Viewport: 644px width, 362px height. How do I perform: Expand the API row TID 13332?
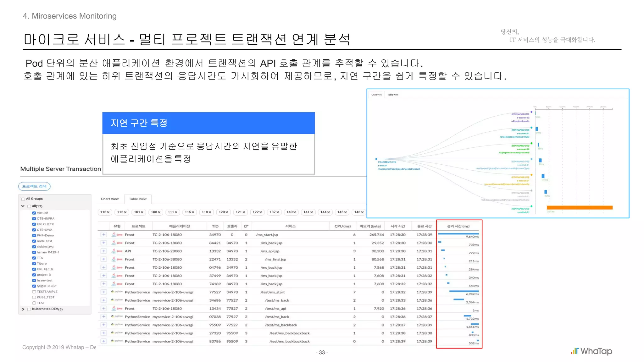pyautogui.click(x=103, y=251)
